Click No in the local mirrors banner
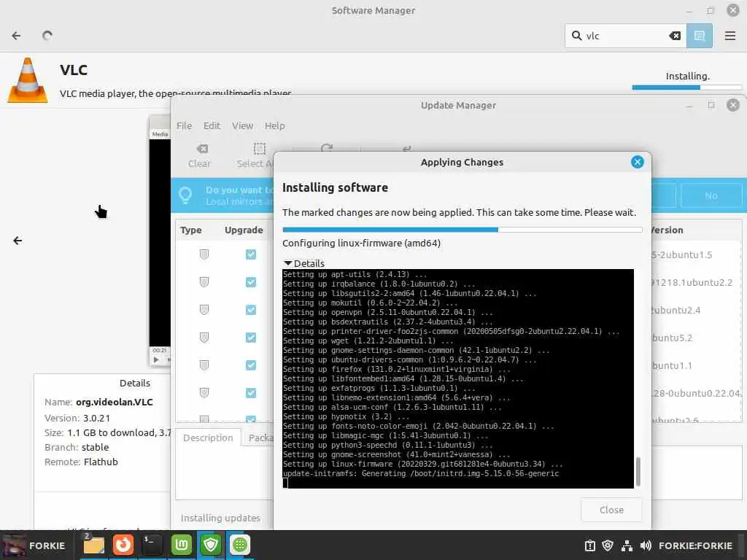Viewport: 747px width, 560px height. pyautogui.click(x=711, y=195)
